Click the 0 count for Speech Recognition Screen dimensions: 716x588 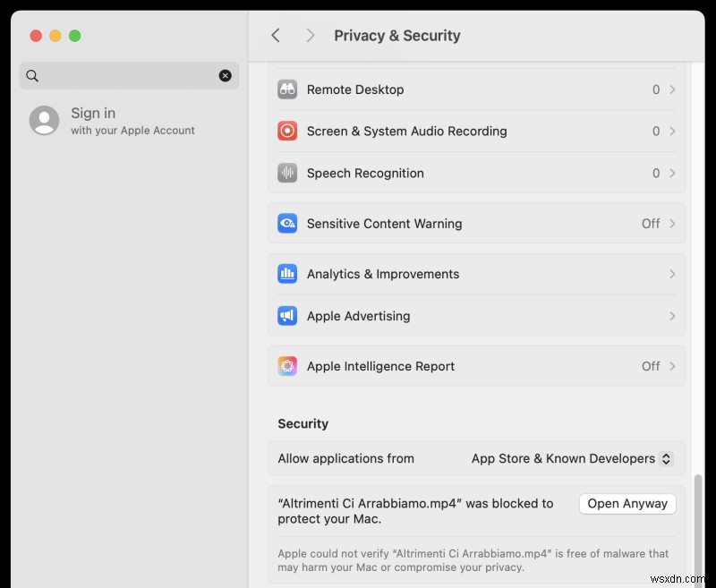pyautogui.click(x=656, y=173)
